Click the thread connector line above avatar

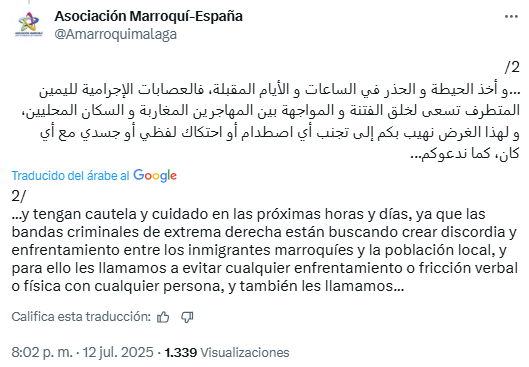[x=29, y=2]
